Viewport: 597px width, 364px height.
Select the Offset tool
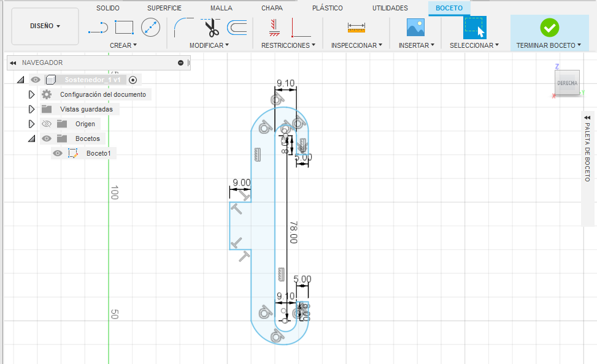237,28
